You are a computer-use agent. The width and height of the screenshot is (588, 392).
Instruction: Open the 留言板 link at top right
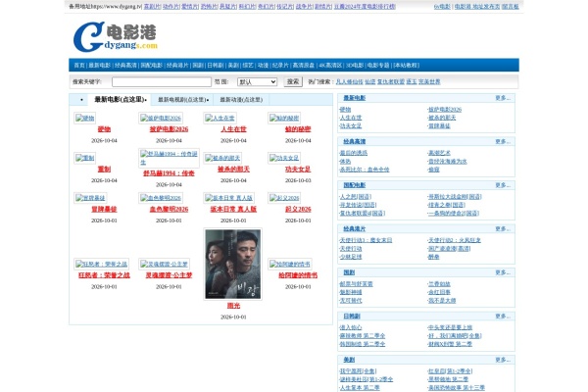point(511,7)
